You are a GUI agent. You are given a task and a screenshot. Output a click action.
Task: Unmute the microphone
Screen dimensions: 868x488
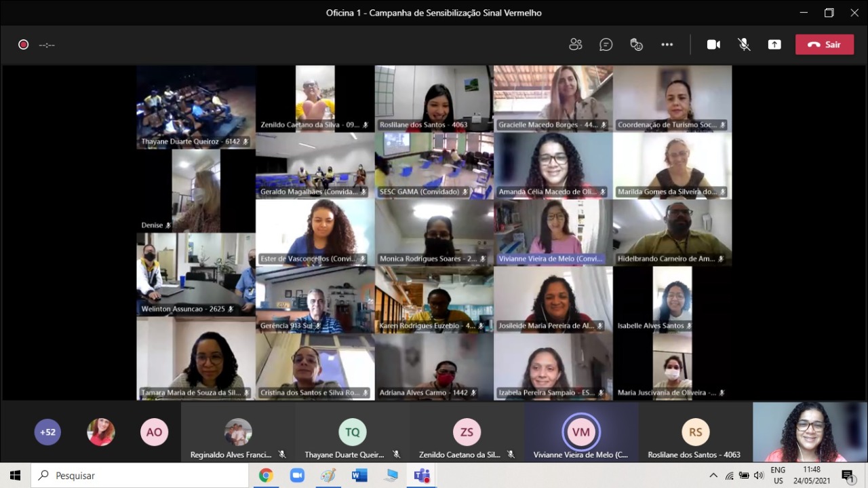(744, 45)
